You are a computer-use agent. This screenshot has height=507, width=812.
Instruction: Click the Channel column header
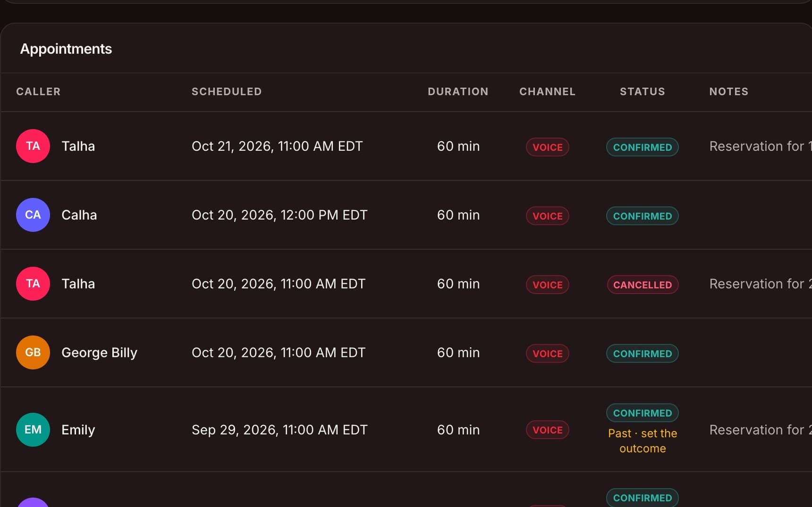click(548, 92)
